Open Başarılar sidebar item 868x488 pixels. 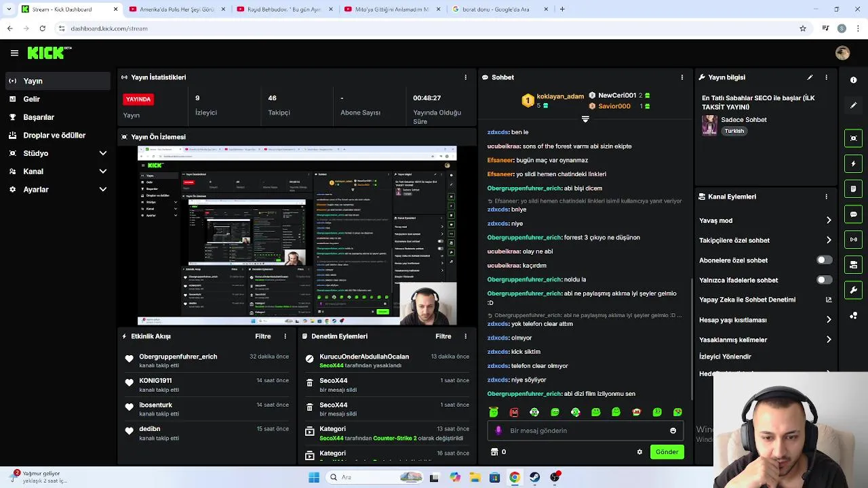coord(57,117)
